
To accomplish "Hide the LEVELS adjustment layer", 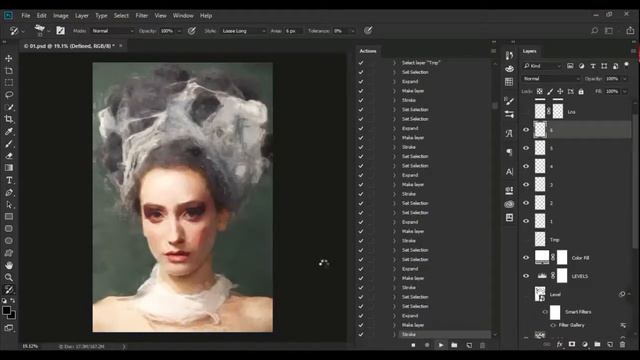I will (526, 276).
